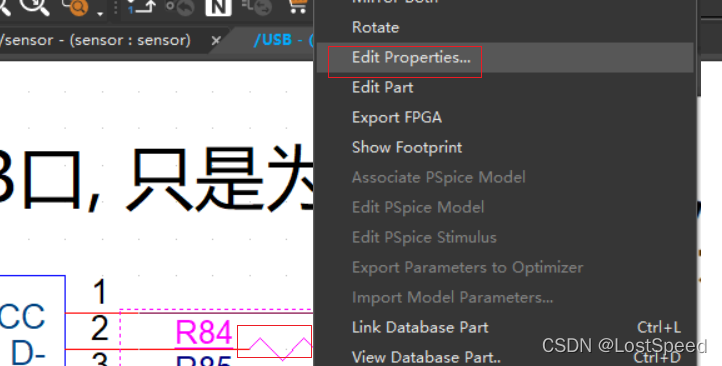Select Edit Part in the context menu

tap(505, 87)
